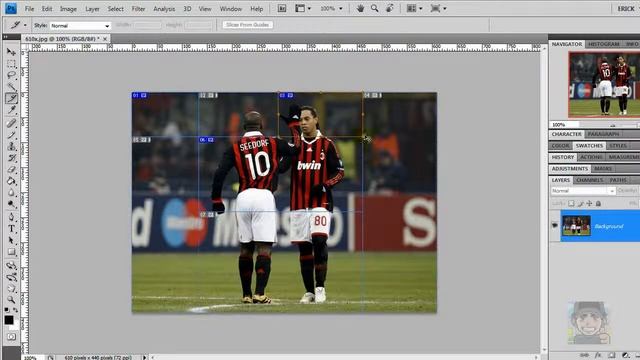Image resolution: width=640 pixels, height=360 pixels.
Task: Click the Launch Bridge icon
Action: pyautogui.click(x=282, y=8)
